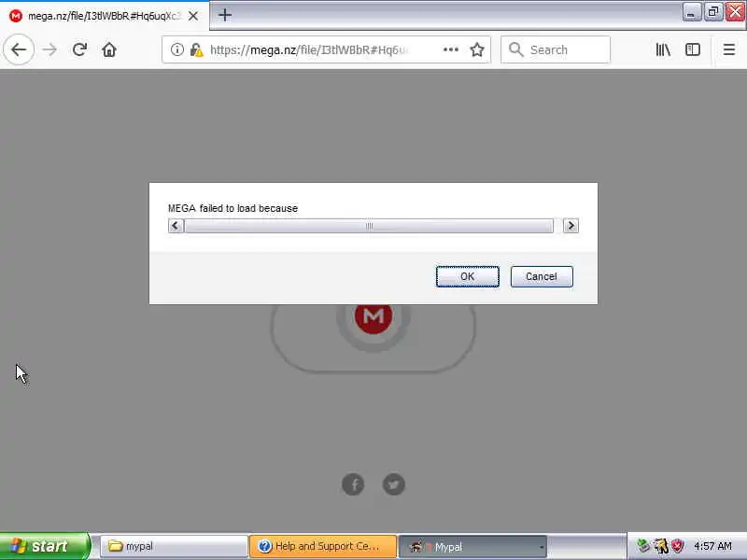The height and width of the screenshot is (560, 747).
Task: Show site information icon in address bar
Action: pos(176,49)
